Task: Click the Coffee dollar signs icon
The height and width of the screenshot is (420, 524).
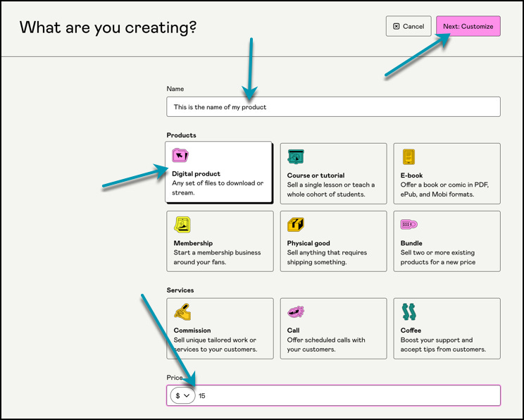Action: pos(408,311)
